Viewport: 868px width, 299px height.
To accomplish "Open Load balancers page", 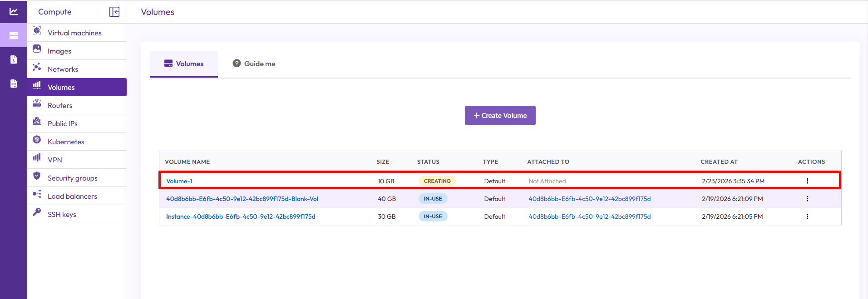I will click(72, 196).
